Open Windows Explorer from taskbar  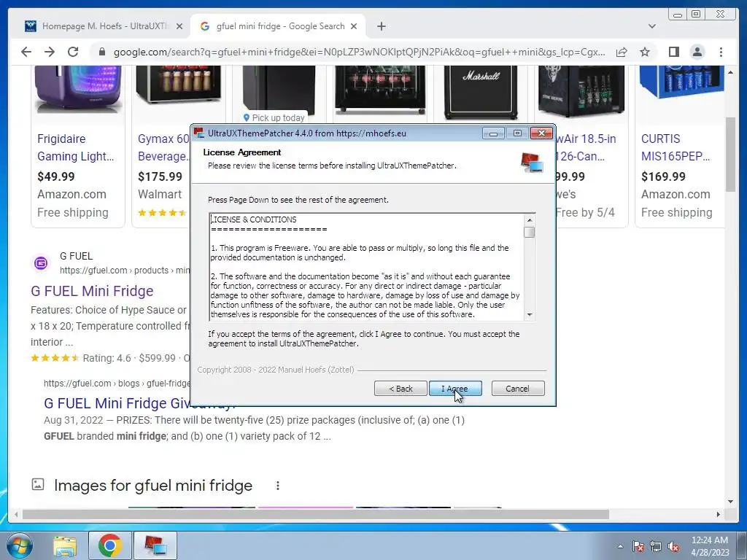pyautogui.click(x=65, y=545)
